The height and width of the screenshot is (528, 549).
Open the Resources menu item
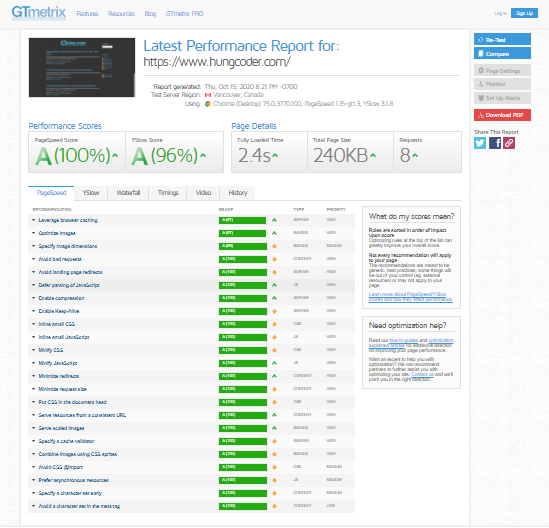[x=121, y=14]
